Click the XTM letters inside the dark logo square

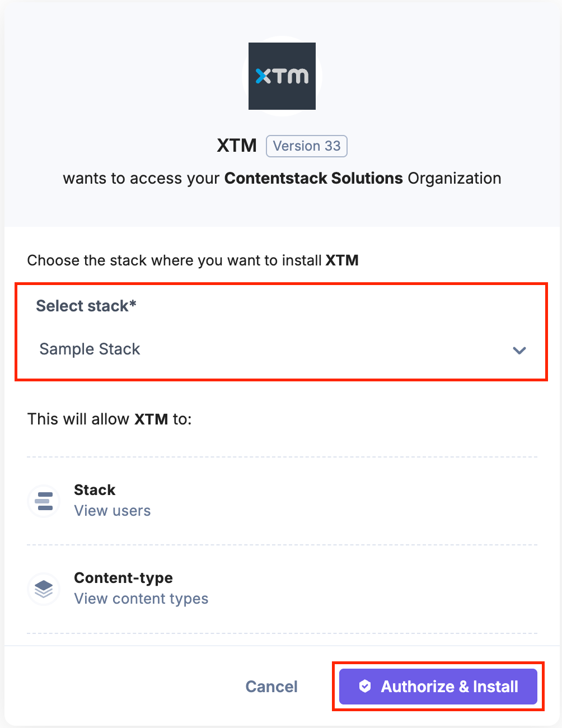(x=282, y=76)
